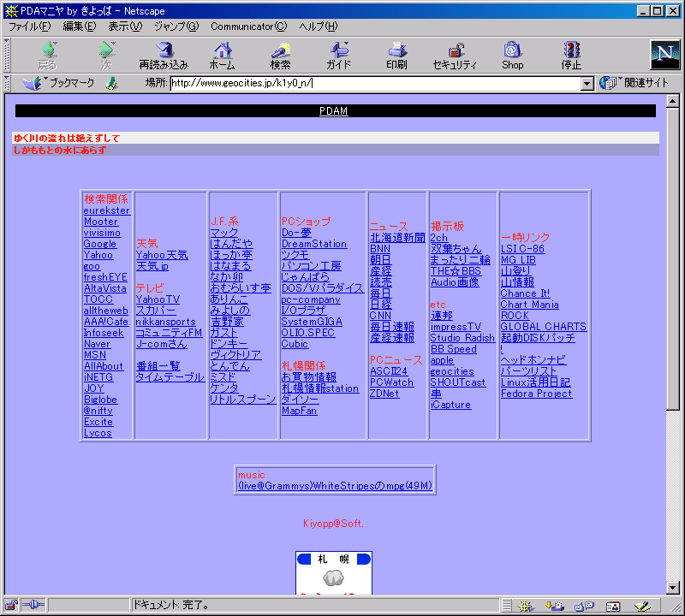Viewport: 685px width, 616px height.
Task: Click the Forward (次) toolbar icon
Action: coord(106,55)
